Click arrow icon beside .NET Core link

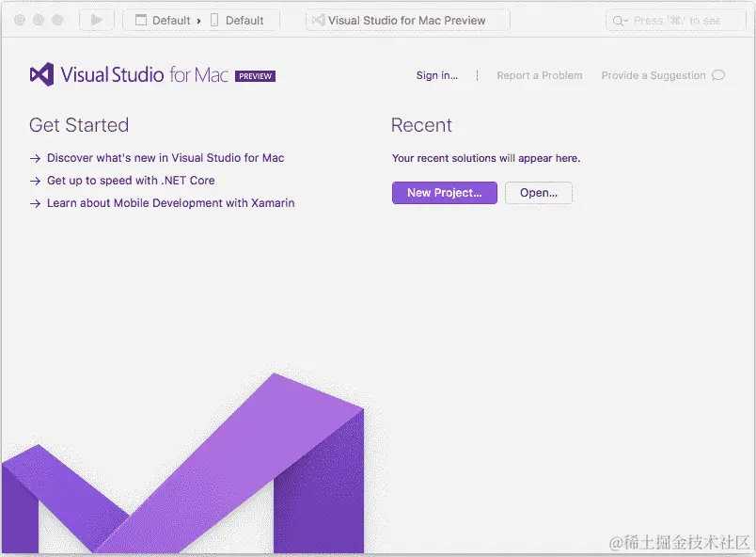point(35,181)
